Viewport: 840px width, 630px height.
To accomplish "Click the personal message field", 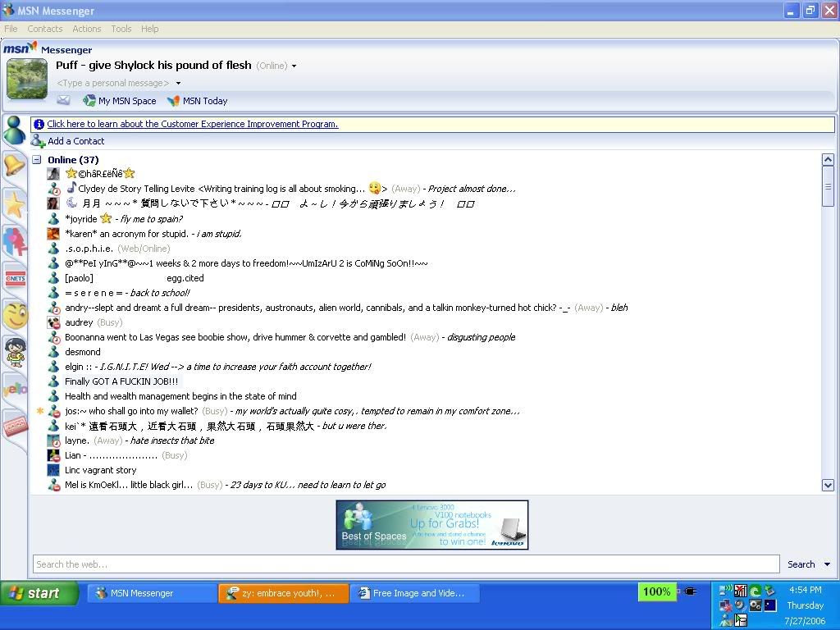I will tap(113, 83).
